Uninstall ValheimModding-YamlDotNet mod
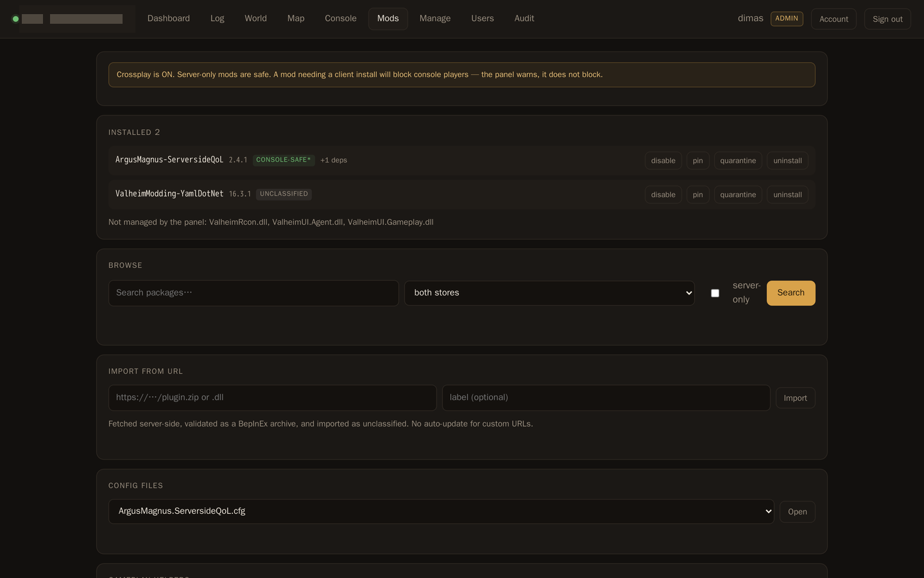The height and width of the screenshot is (578, 924). [x=787, y=195]
